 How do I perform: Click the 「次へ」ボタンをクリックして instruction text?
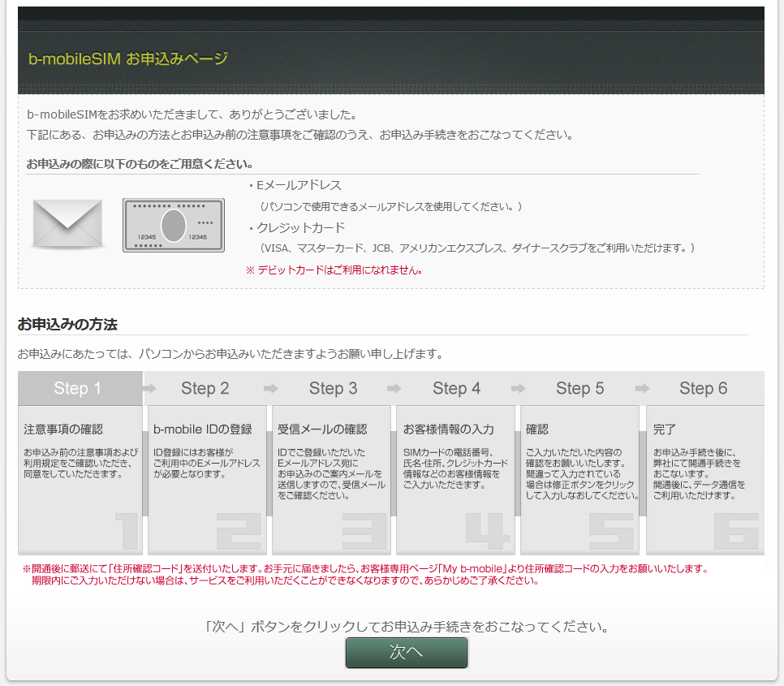(x=407, y=627)
